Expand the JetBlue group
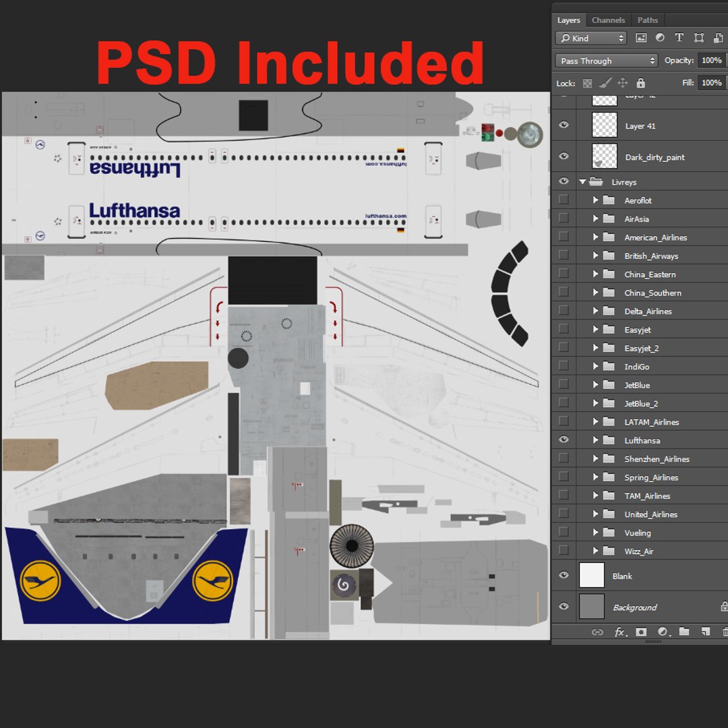Screen dimensions: 728x728 tap(596, 384)
